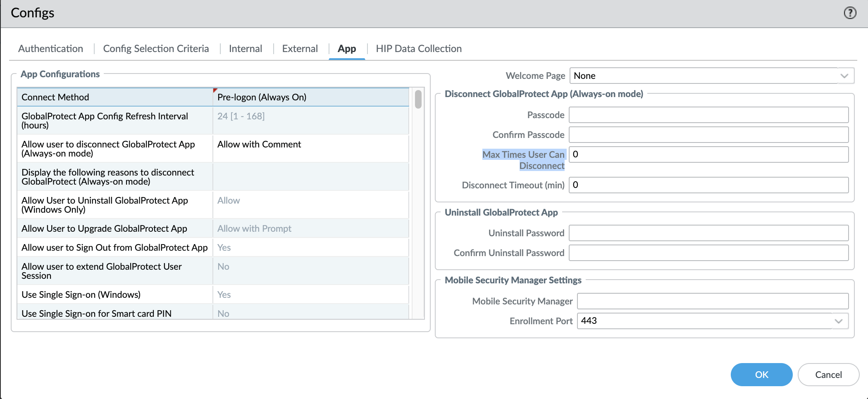The height and width of the screenshot is (399, 868).
Task: Click the Confirm Passcode field
Action: click(x=708, y=135)
